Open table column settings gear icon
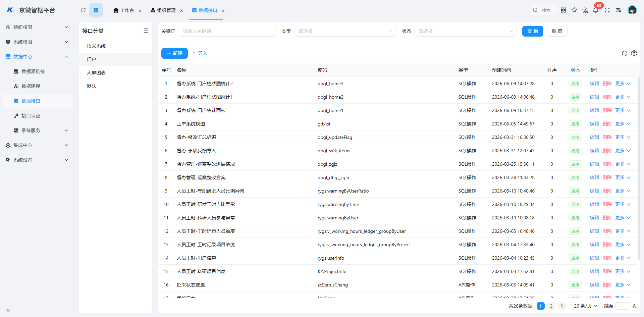The width and height of the screenshot is (644, 317). (634, 53)
